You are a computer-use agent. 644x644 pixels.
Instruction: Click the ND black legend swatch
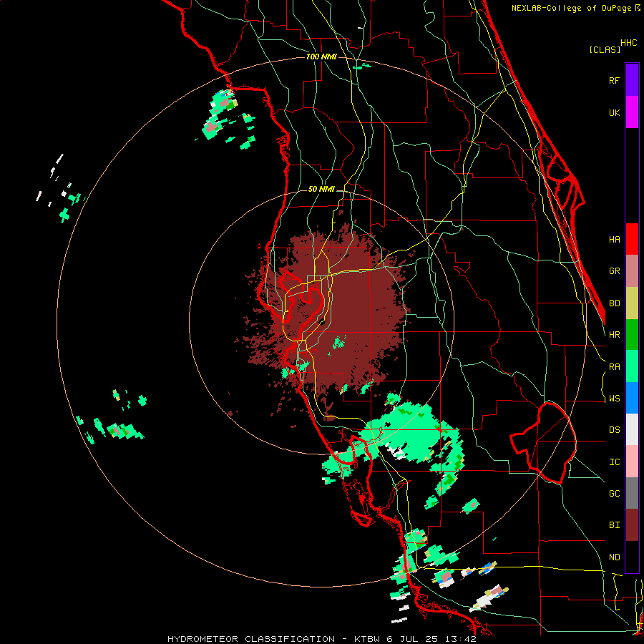click(x=632, y=557)
